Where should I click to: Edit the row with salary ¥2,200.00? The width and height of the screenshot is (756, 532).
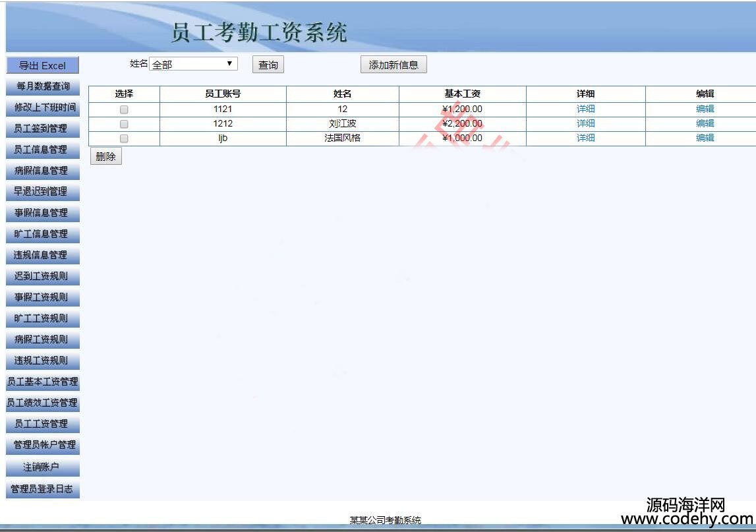[705, 123]
